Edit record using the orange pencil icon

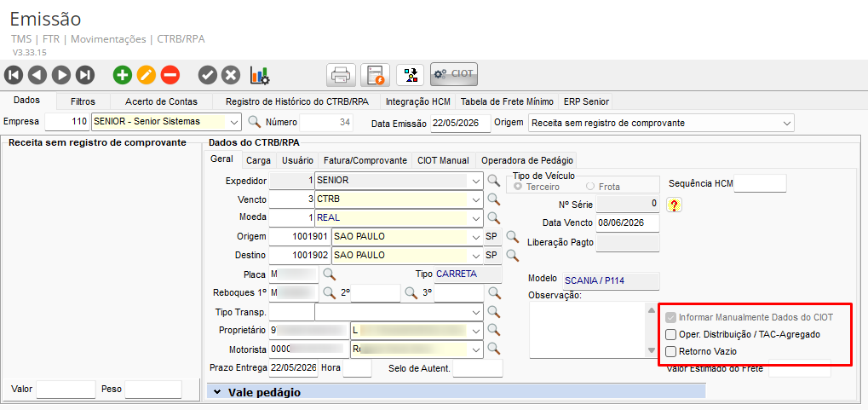[x=147, y=75]
